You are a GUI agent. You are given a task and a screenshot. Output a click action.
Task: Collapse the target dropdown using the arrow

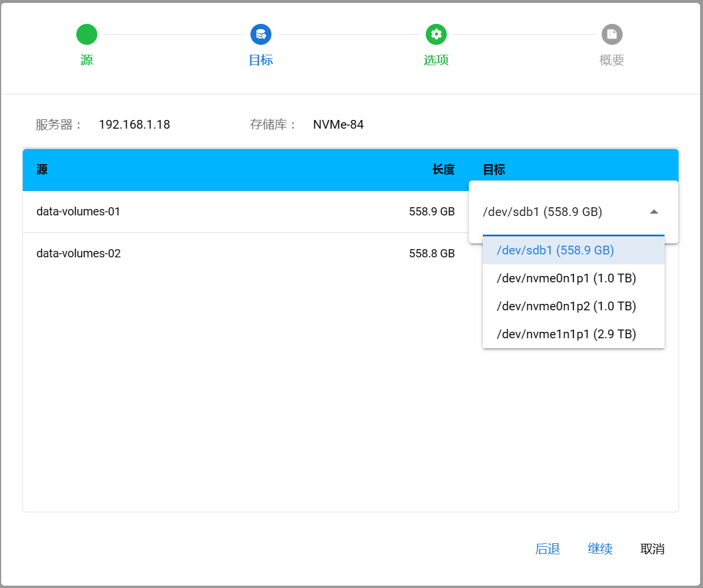[653, 212]
